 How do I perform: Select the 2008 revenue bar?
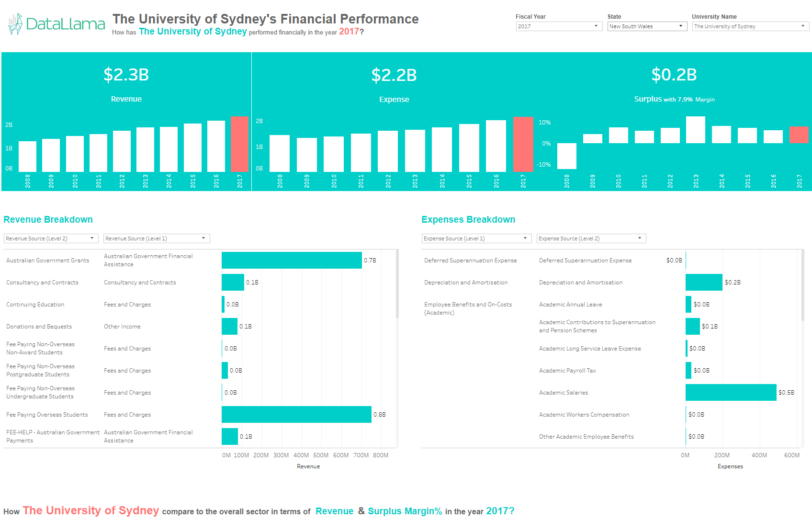pyautogui.click(x=27, y=157)
